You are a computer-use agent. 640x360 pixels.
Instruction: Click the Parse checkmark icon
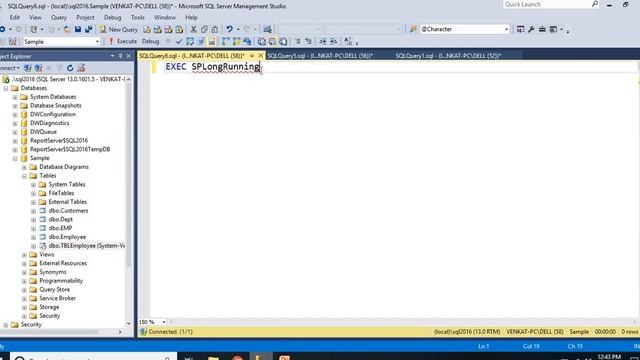tap(179, 41)
